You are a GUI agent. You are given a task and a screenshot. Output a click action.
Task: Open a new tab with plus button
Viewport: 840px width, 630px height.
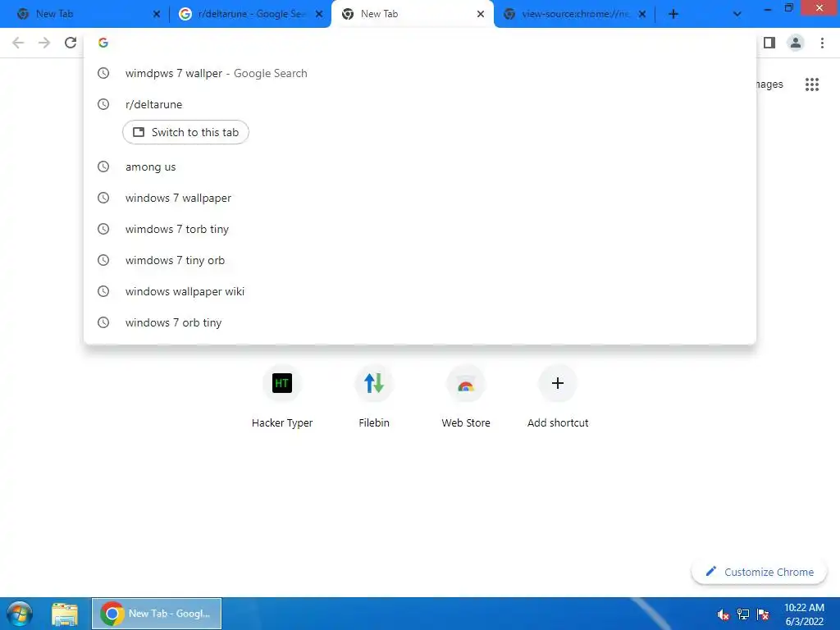coord(673,14)
